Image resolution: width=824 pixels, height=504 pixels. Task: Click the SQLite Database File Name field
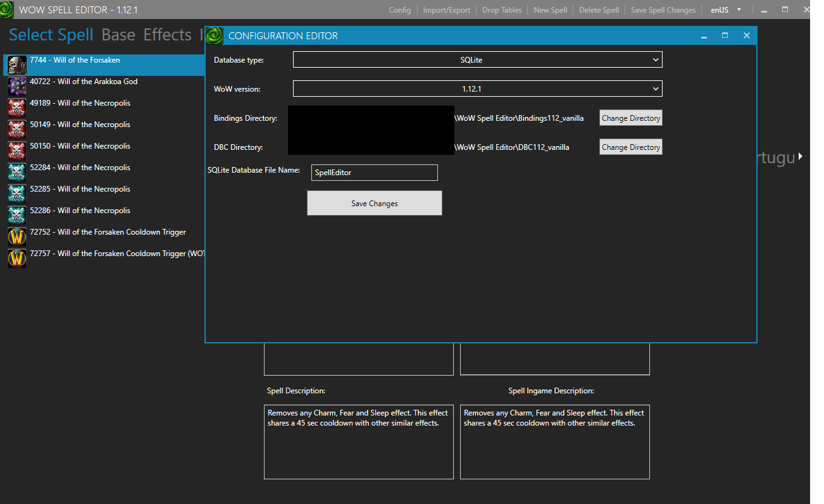374,172
